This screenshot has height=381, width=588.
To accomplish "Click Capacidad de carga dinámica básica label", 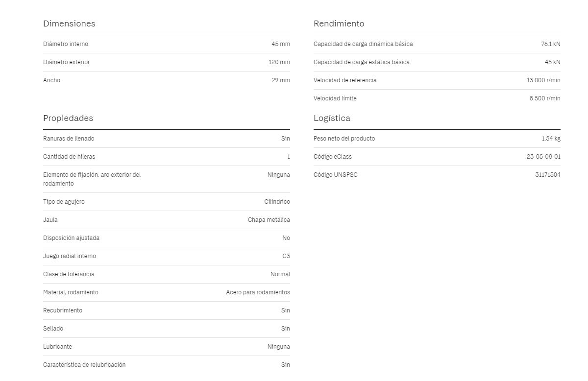I will click(x=363, y=44).
